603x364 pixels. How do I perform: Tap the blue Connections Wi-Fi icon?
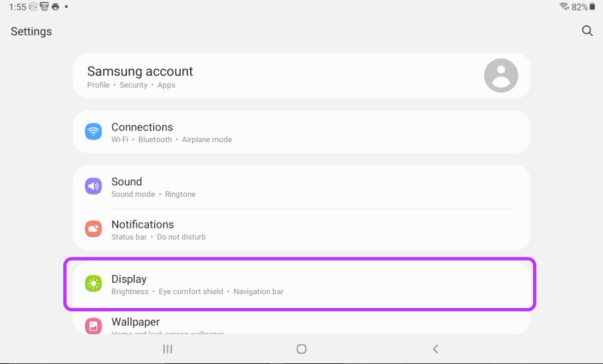[93, 131]
